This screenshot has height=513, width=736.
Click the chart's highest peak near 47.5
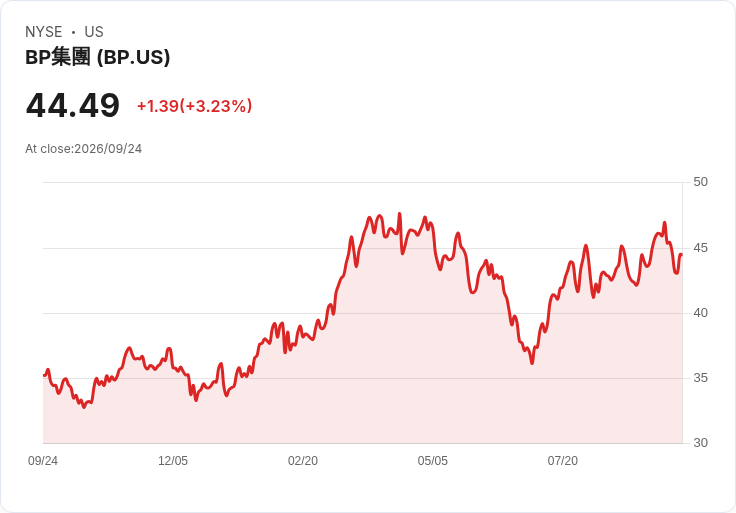[x=399, y=214]
